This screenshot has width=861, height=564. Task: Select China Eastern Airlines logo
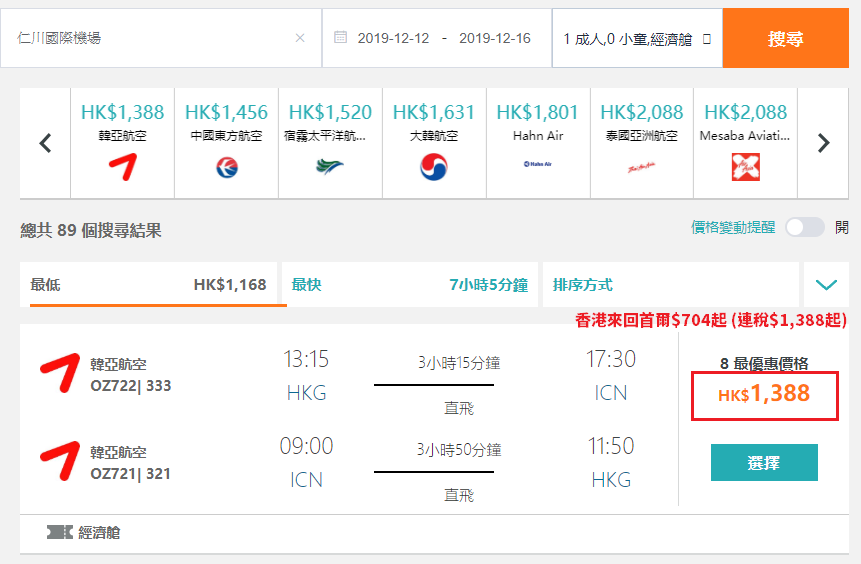(x=227, y=167)
